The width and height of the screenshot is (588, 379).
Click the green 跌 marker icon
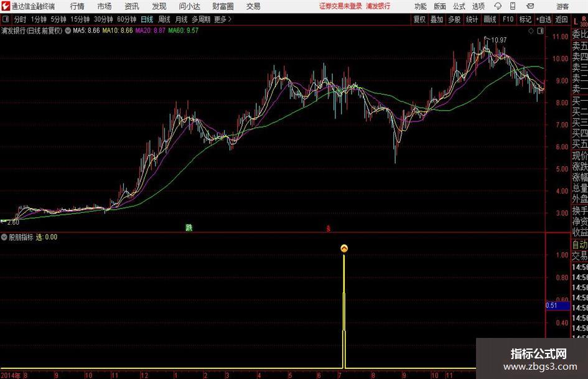point(189,227)
